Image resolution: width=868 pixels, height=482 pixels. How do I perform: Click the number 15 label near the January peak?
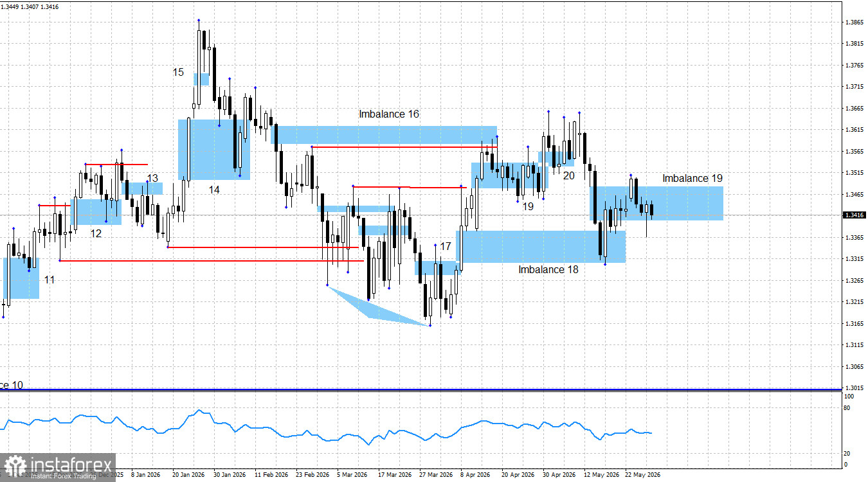pos(178,73)
